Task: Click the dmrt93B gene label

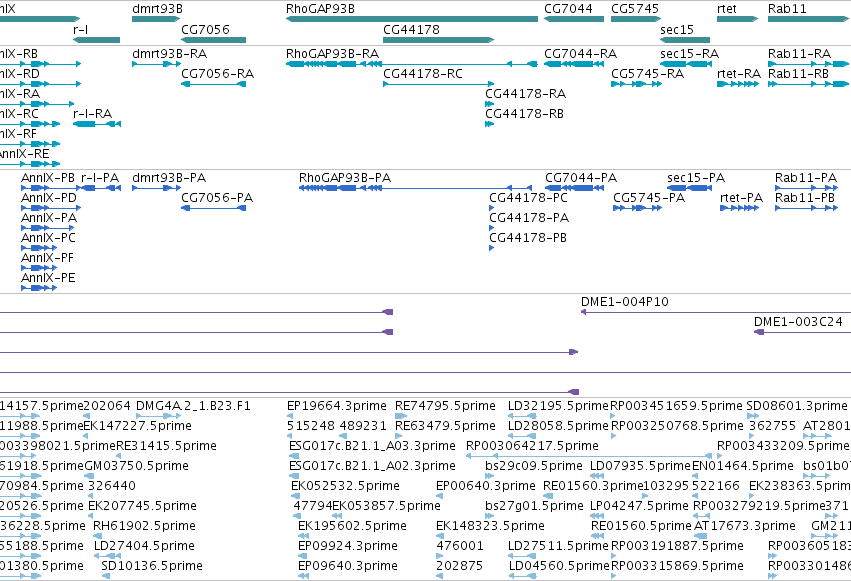Action: (157, 9)
